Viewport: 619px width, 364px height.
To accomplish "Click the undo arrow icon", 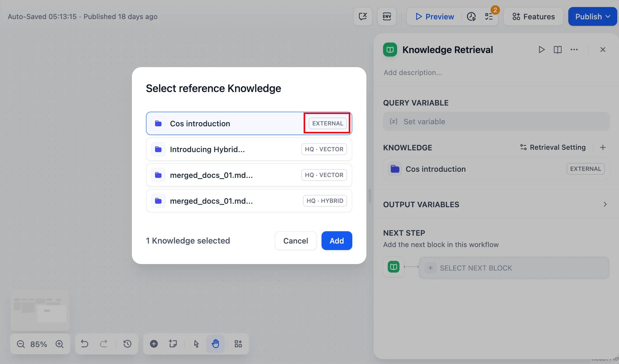I will (84, 344).
